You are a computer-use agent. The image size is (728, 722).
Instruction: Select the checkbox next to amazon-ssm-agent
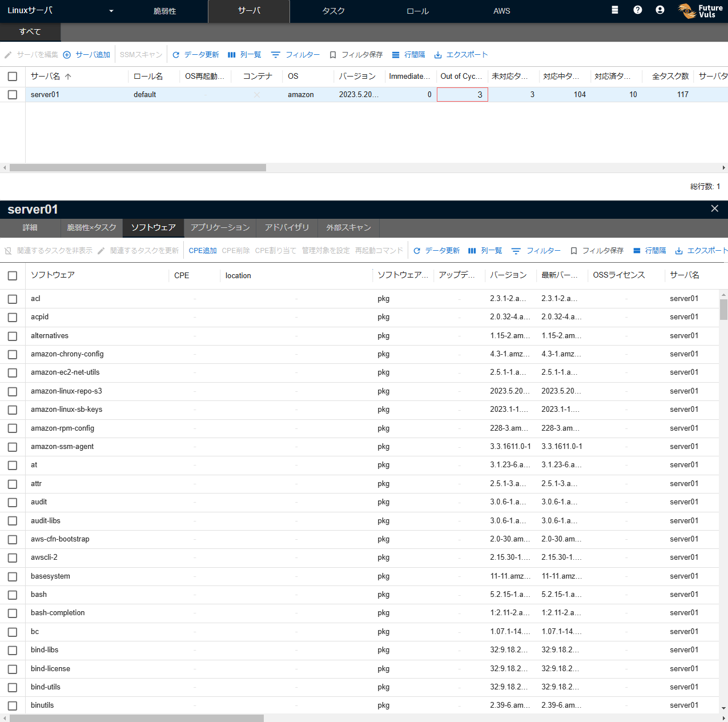point(13,447)
